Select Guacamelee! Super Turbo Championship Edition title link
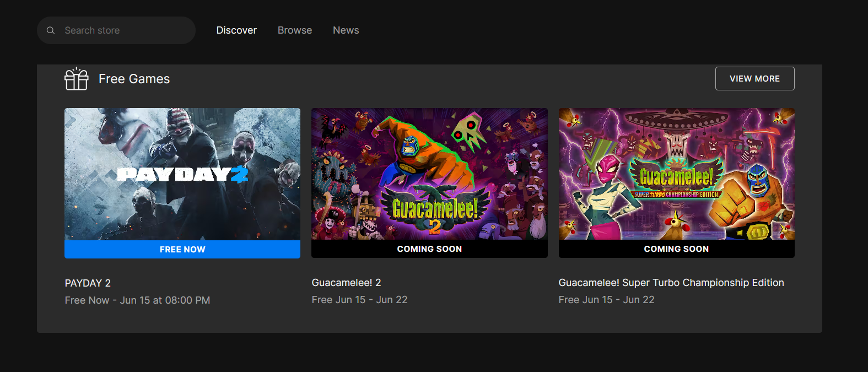Screen dimensions: 868x372 pos(671,283)
